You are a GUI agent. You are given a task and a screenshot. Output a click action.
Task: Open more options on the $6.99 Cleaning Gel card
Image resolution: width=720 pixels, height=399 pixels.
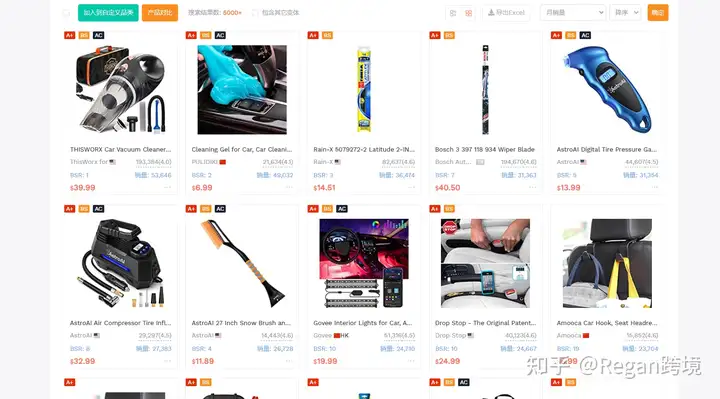[289, 187]
